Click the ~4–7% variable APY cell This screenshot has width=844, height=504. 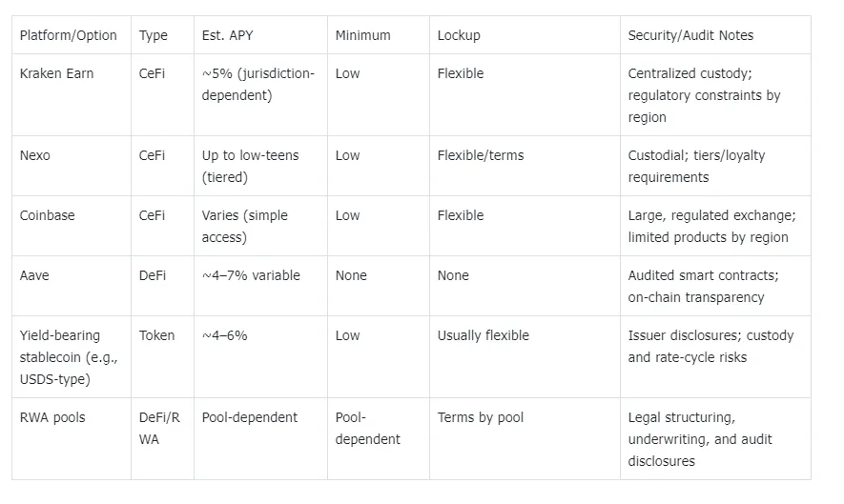pos(251,275)
